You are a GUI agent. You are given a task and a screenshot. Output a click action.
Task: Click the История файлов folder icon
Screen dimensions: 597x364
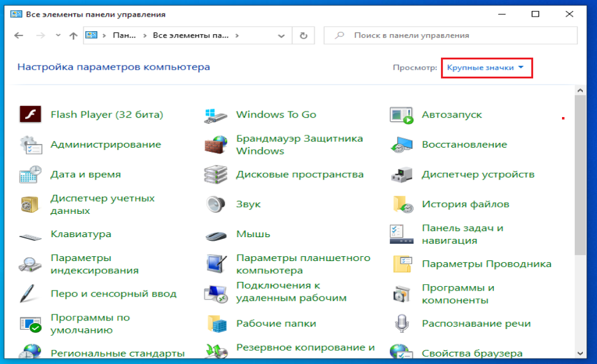[x=403, y=204]
